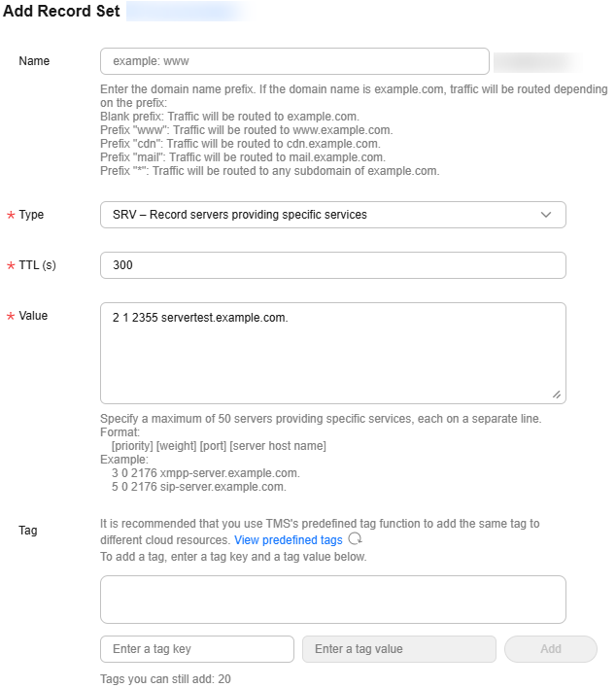The height and width of the screenshot is (688, 616).
Task: Click the Name field label
Action: (x=34, y=61)
